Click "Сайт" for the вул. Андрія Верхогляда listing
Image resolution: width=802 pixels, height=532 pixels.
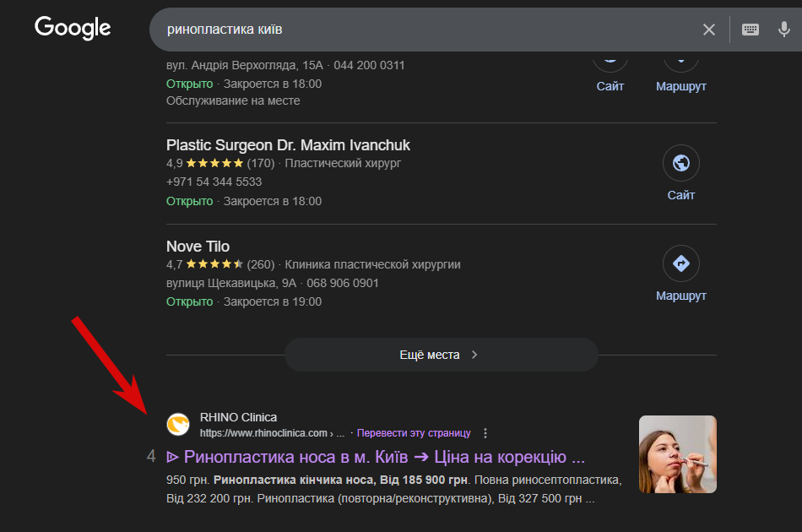pos(610,86)
